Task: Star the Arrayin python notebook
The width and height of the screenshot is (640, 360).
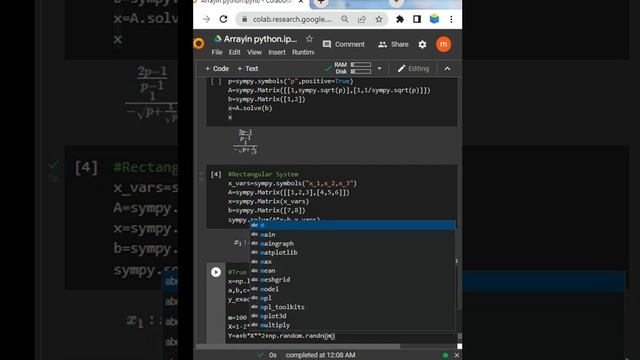Action: point(309,39)
